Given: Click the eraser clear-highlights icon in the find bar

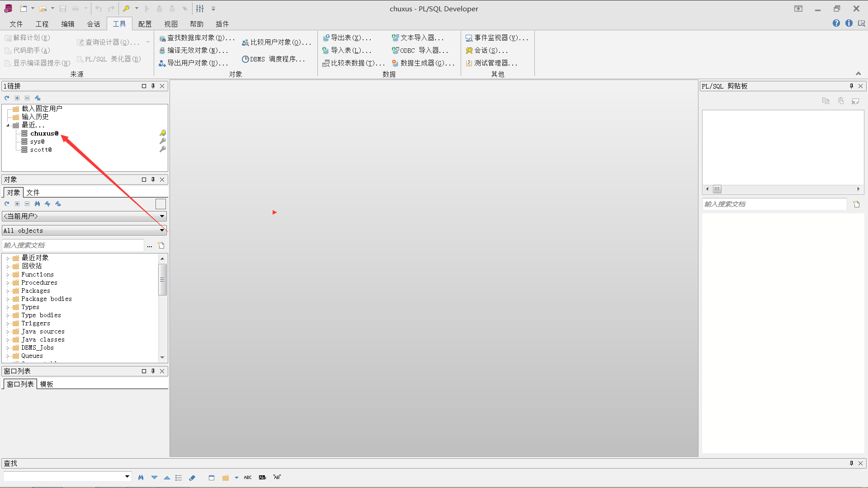Looking at the screenshot, I should click(192, 478).
